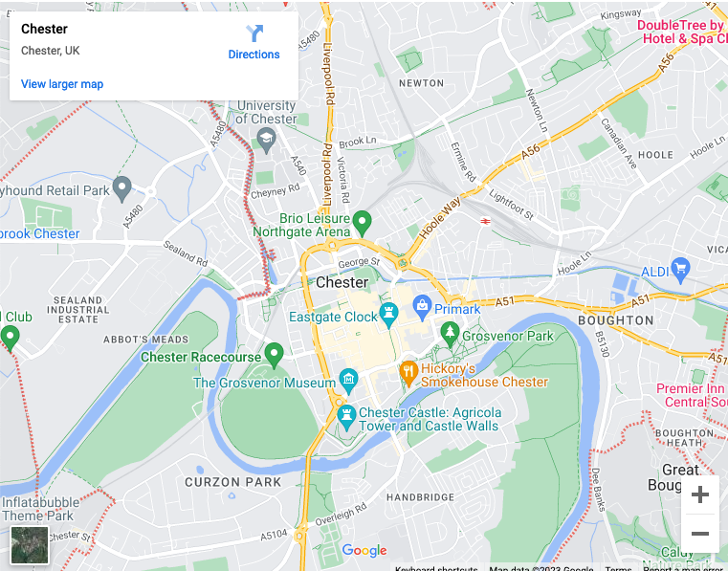Select the University of Chester pin
Image resolution: width=728 pixels, height=571 pixels.
[x=267, y=141]
